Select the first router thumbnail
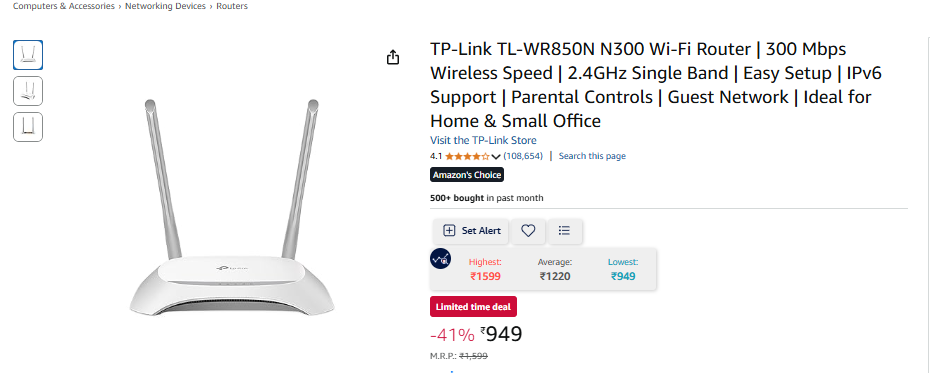 pos(28,55)
